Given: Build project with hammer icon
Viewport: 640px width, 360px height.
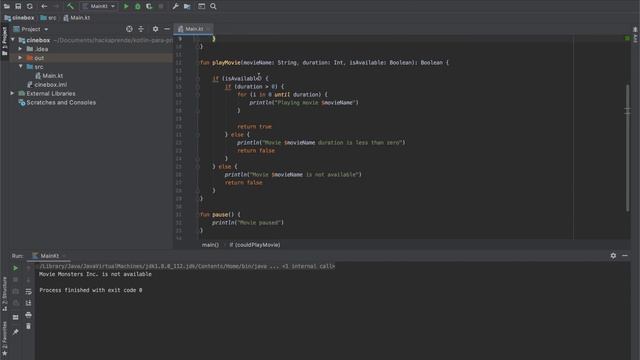Looking at the screenshot, I should pos(70,6).
